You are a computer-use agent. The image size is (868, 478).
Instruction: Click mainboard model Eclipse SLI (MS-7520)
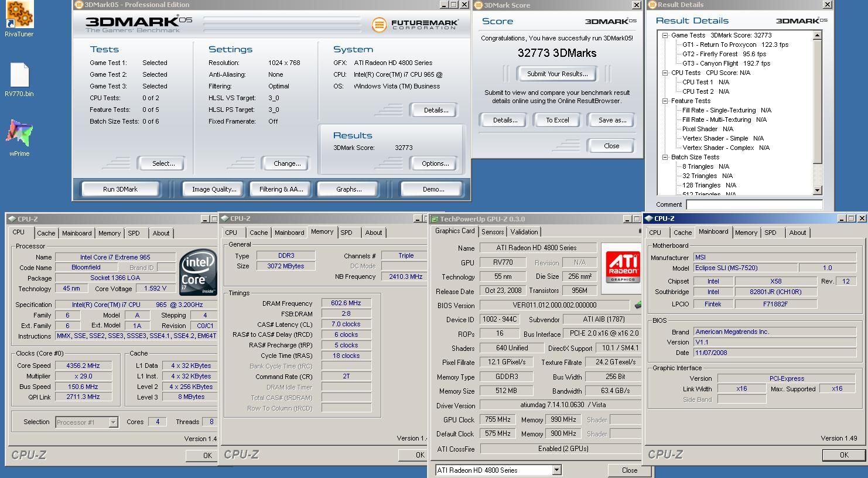(745, 268)
